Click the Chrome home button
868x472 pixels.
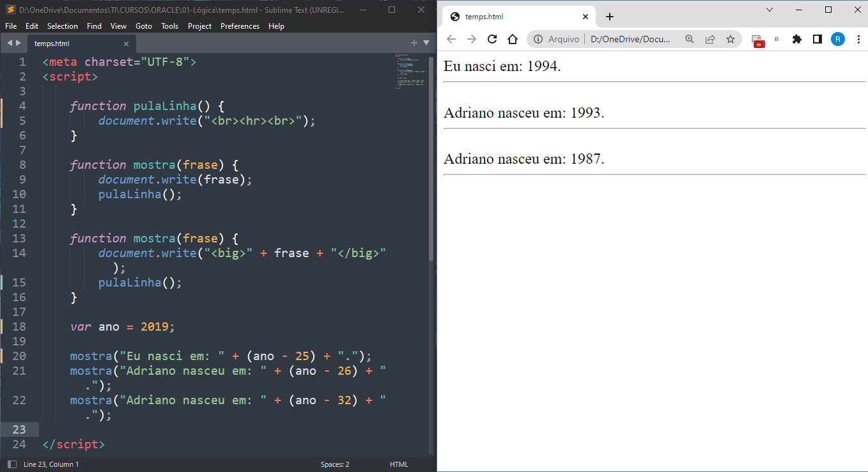point(513,39)
